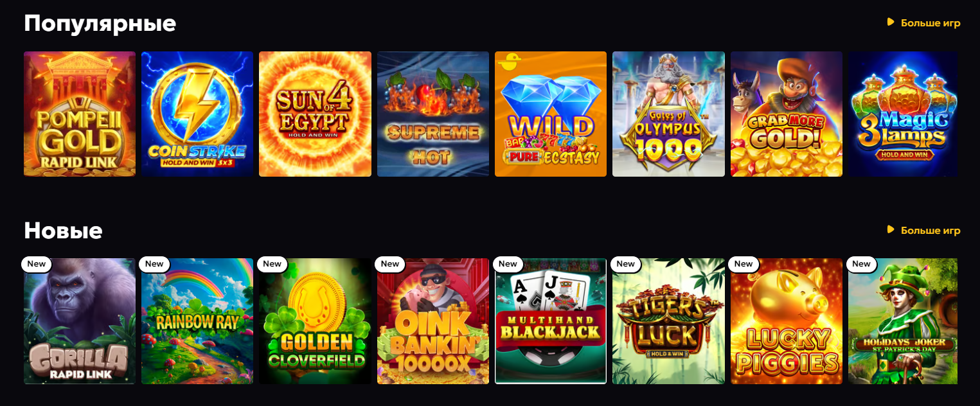
Task: Open the Supreme Hot slot
Action: pos(433,114)
